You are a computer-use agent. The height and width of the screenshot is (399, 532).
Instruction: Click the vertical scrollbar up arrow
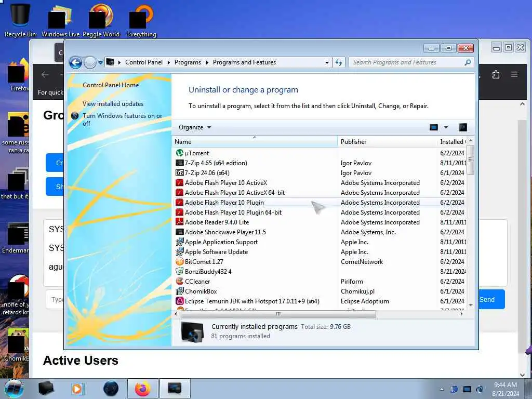pyautogui.click(x=471, y=140)
